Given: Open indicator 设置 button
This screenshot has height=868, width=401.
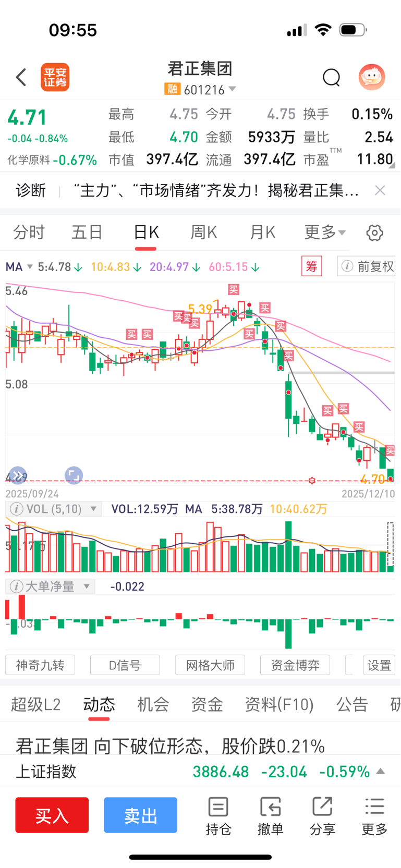Looking at the screenshot, I should (379, 665).
